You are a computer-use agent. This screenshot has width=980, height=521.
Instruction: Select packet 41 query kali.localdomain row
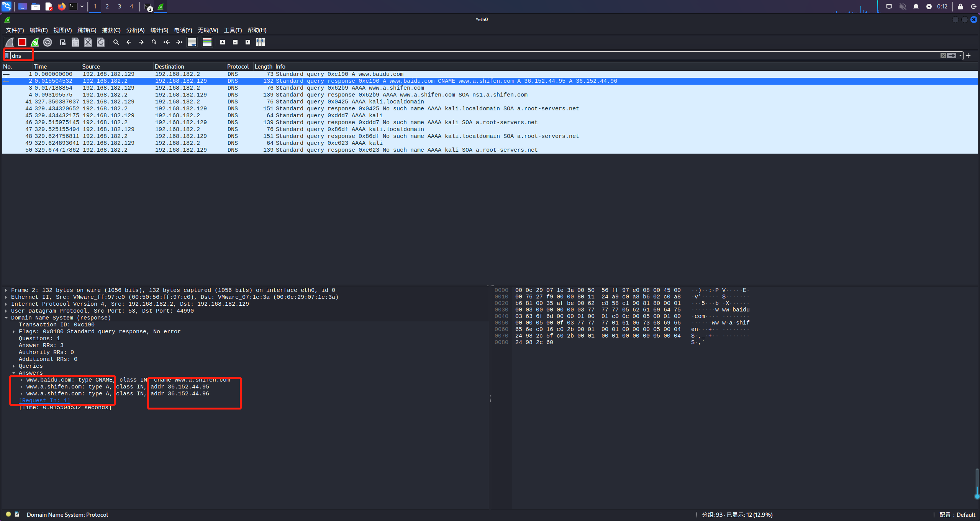(490, 102)
